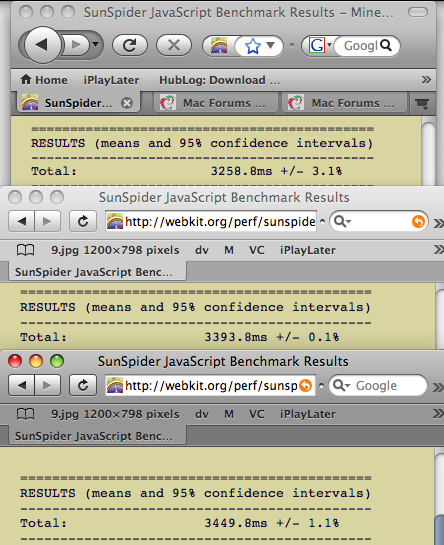The width and height of the screenshot is (444, 545).
Task: Click the Firefox page vertical scrollbar
Action: (x=429, y=153)
